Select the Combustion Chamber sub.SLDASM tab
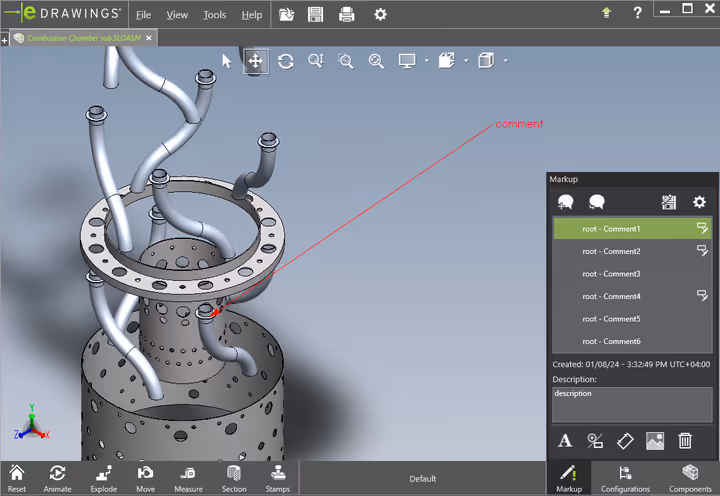Viewport: 720px width, 496px height. (x=84, y=38)
